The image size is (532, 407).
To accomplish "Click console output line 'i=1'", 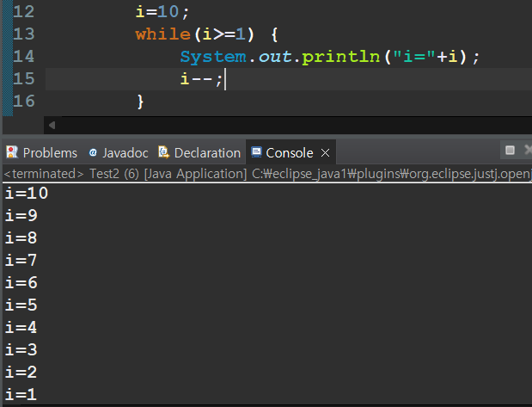I will point(21,395).
